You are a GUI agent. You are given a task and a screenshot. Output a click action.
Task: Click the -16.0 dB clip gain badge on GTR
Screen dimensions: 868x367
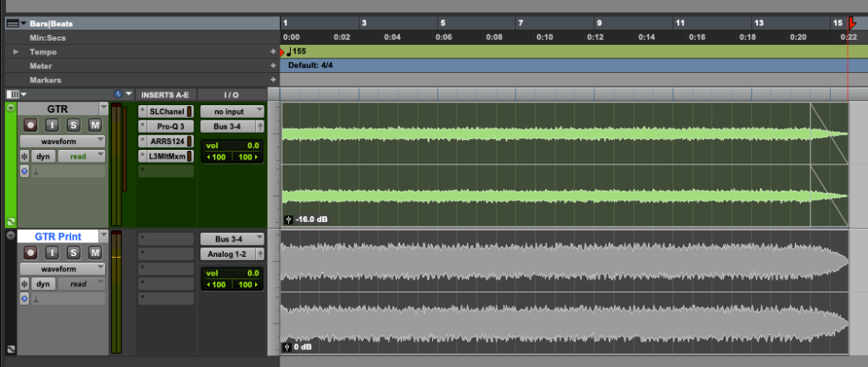point(305,220)
